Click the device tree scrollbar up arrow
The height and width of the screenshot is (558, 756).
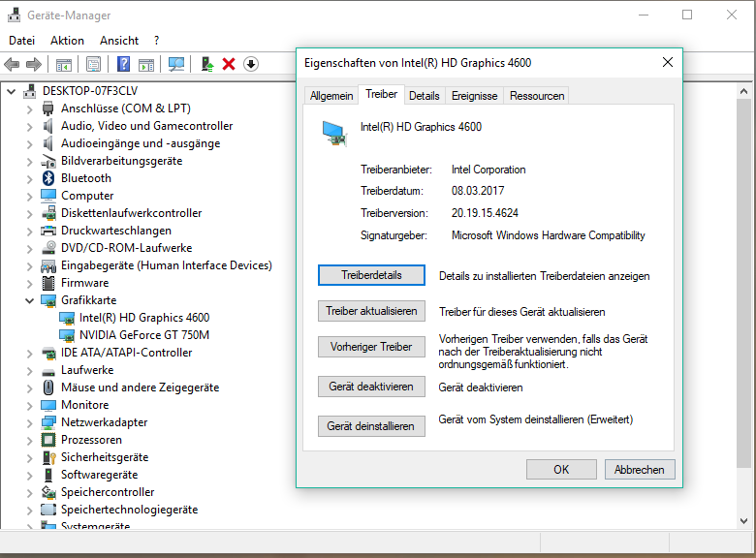[x=743, y=91]
